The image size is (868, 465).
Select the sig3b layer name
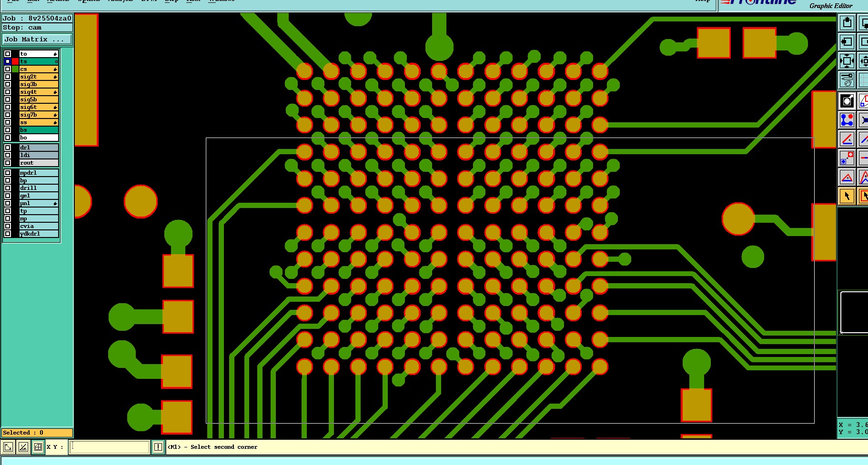click(x=39, y=84)
